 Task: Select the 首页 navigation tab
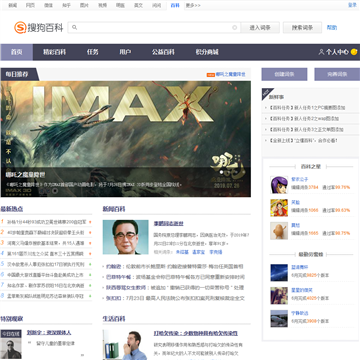[17, 52]
